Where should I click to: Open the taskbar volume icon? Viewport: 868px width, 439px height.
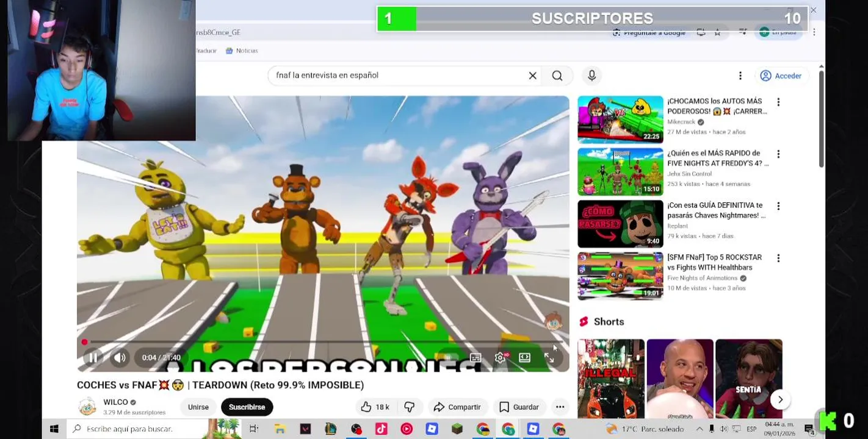tap(724, 429)
